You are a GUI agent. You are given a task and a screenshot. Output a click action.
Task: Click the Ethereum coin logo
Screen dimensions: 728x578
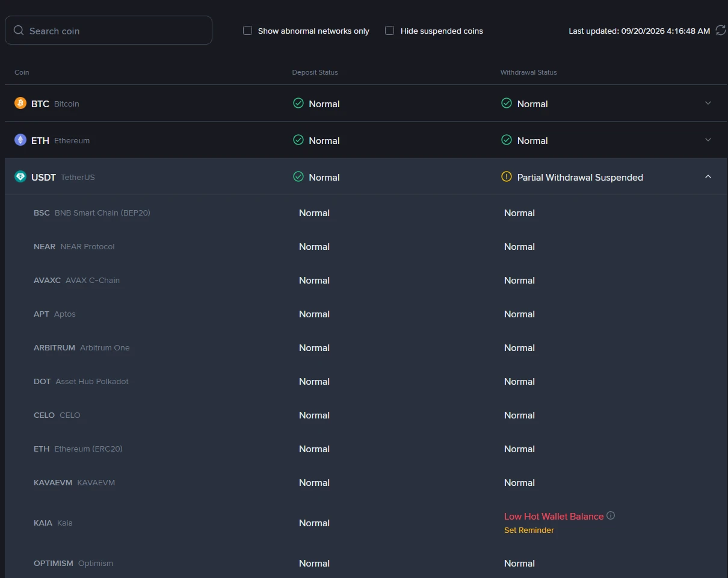pos(20,140)
